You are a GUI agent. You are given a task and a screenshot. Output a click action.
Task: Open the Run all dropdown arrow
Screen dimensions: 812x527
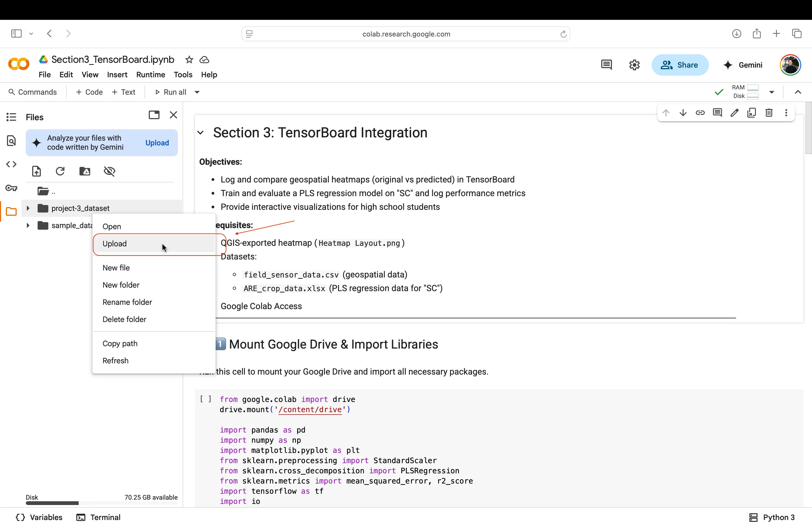197,92
